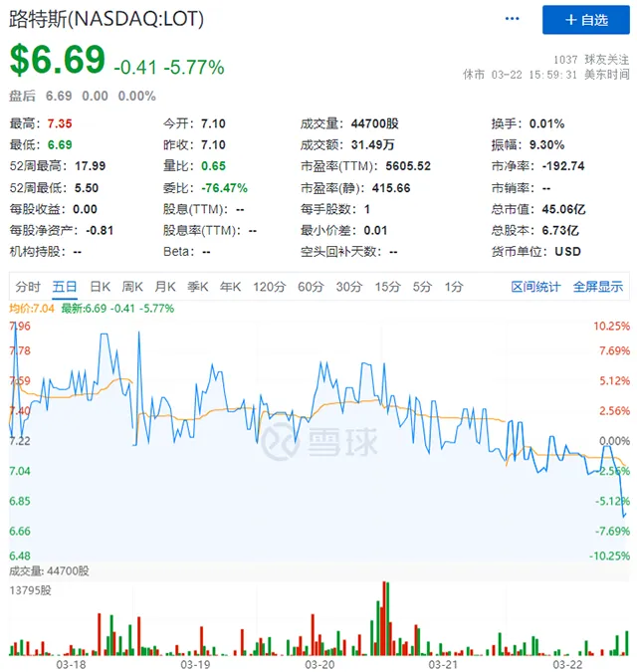Click the 1037 球友关注 followers text
Viewport: 637px width, 672px height.
[x=591, y=59]
